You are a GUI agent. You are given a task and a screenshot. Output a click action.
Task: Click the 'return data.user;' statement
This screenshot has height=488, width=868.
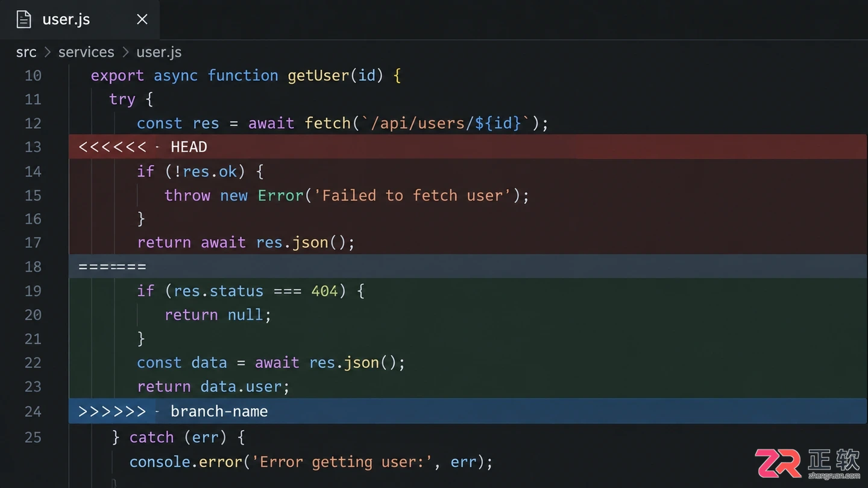(x=213, y=387)
